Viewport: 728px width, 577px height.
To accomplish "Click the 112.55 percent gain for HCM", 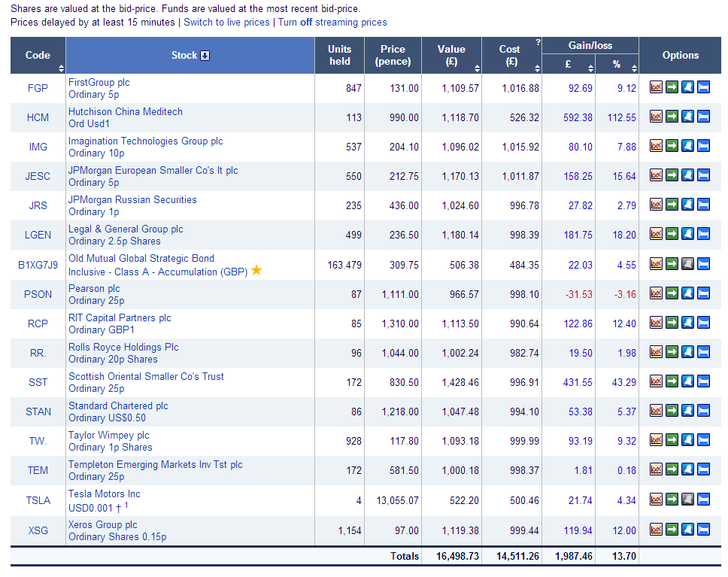I will point(622,117).
